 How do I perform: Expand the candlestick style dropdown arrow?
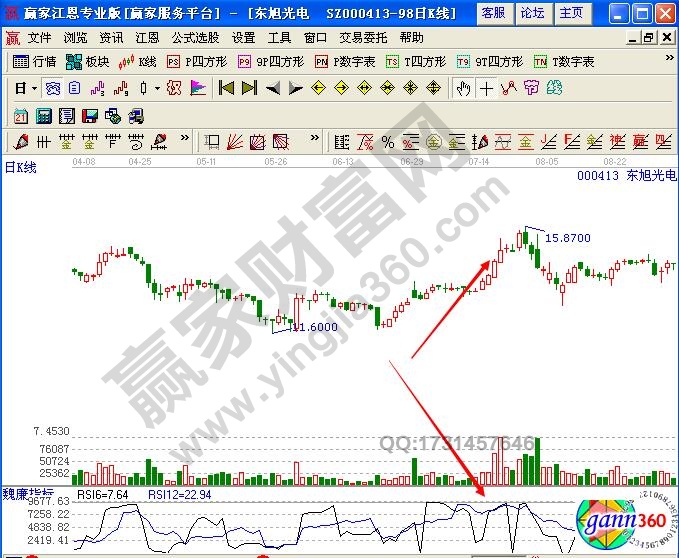157,88
